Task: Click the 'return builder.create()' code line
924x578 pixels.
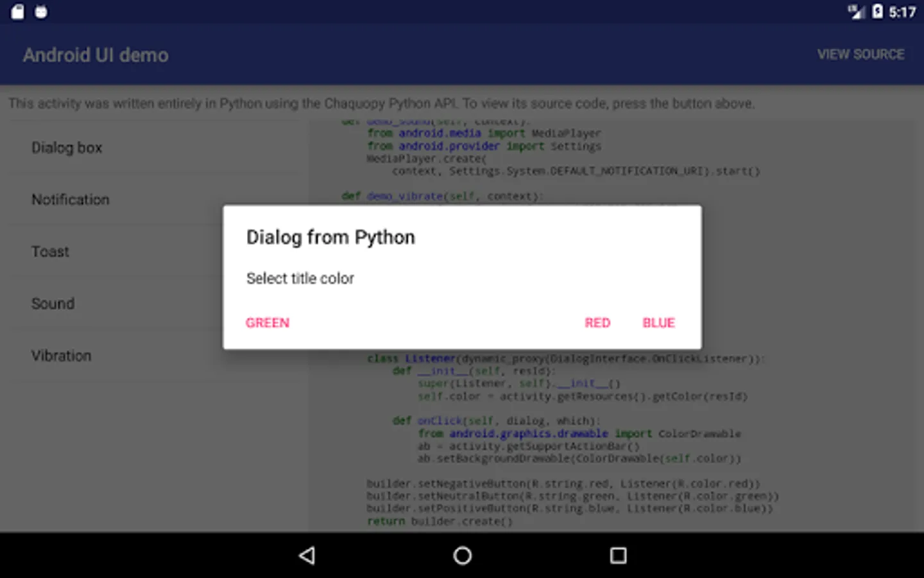Action: click(440, 521)
